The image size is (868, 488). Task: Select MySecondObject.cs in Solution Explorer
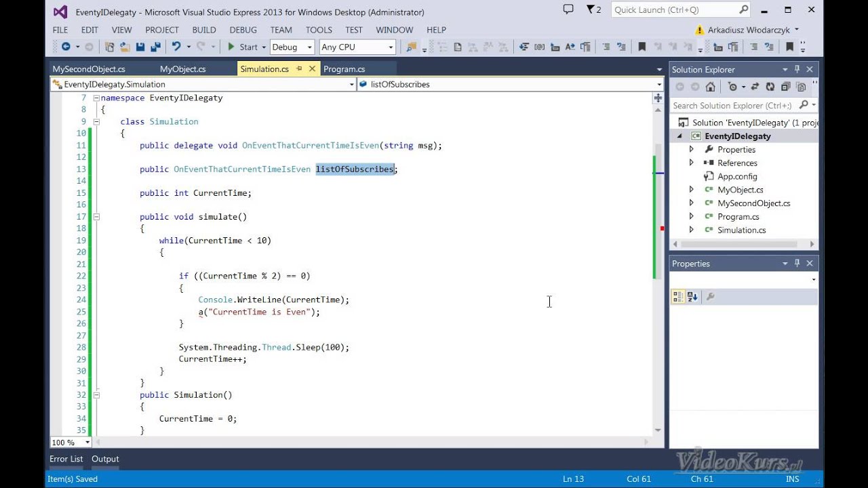pos(753,203)
